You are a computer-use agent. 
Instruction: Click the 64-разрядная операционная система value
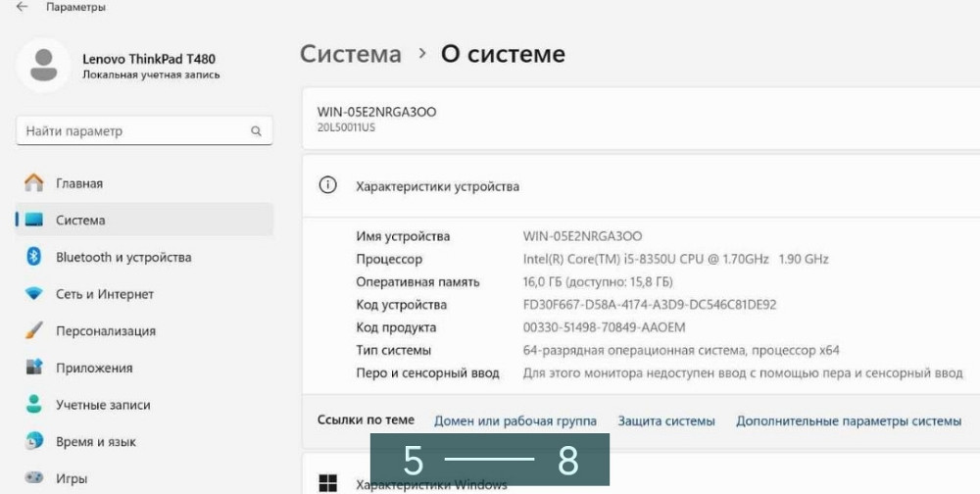[x=681, y=350]
